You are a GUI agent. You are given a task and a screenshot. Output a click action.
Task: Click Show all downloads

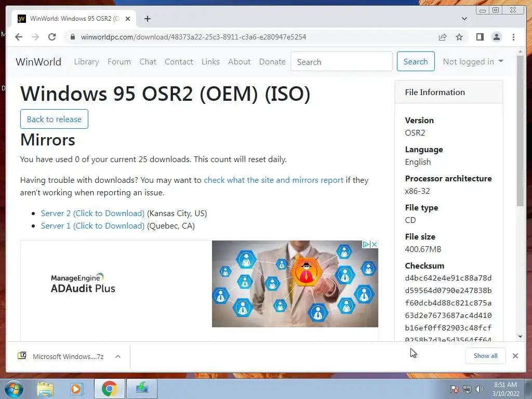coord(486,356)
